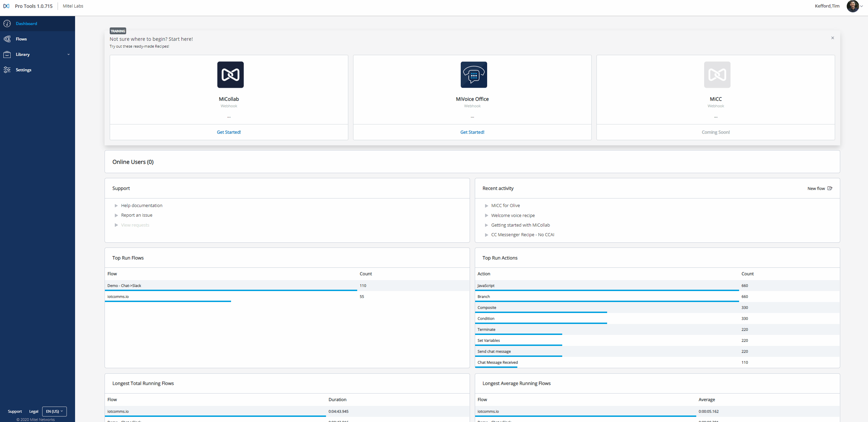Click arrow beside Welcome voice recipe

486,216
